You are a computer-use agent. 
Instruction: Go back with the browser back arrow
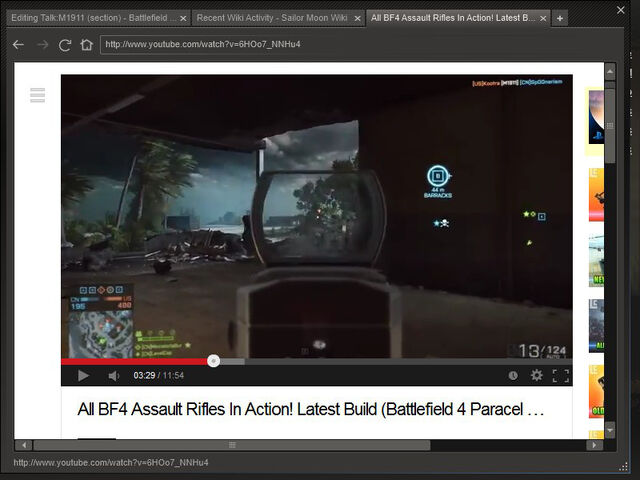click(x=18, y=44)
